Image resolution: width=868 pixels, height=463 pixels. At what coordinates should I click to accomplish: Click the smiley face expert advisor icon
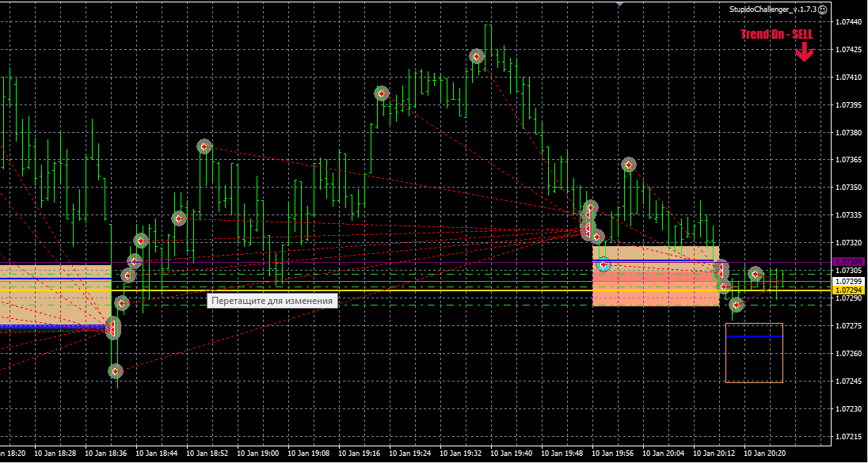pos(823,9)
